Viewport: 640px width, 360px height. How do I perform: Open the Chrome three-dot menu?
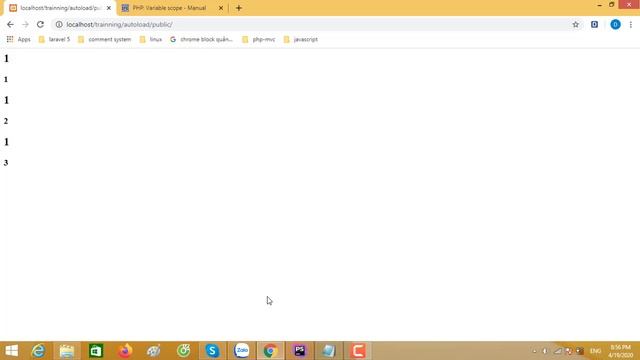coord(631,24)
